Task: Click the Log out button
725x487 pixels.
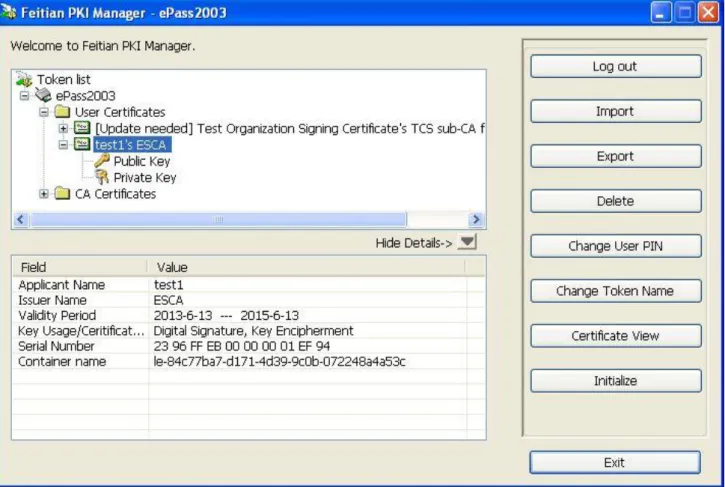Action: tap(616, 67)
